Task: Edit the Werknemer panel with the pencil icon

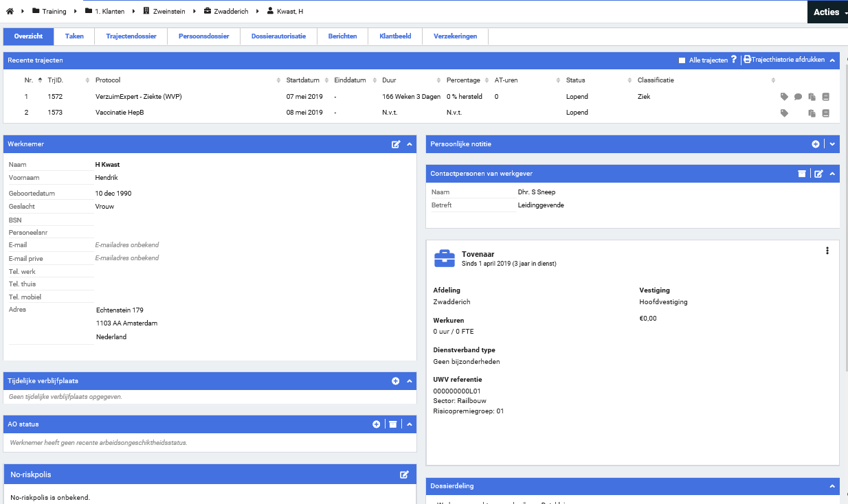Action: 396,144
